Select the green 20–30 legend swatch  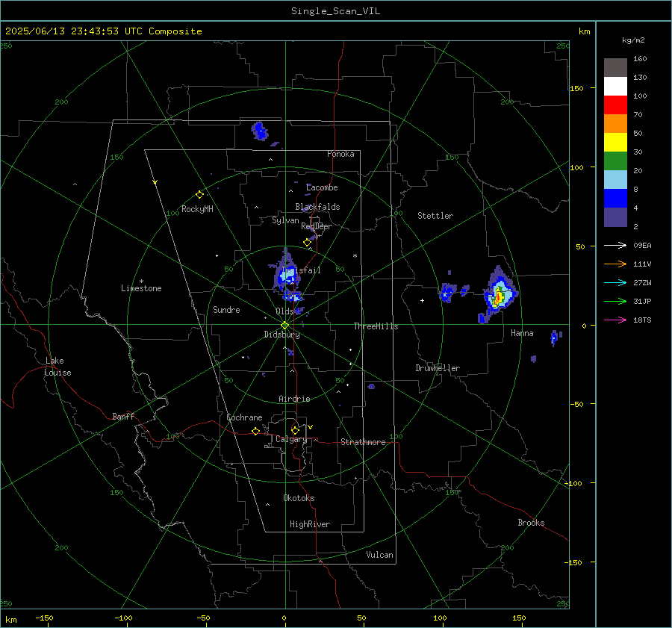point(615,161)
